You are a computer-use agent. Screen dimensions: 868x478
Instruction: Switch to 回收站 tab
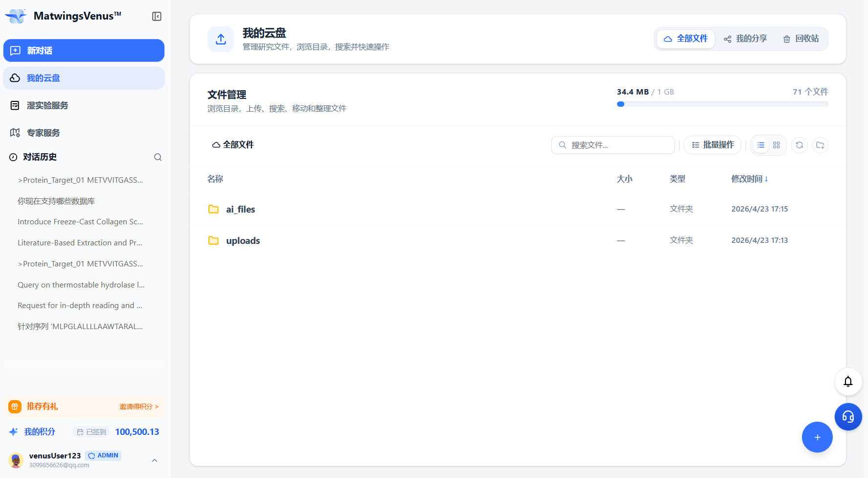pyautogui.click(x=801, y=39)
